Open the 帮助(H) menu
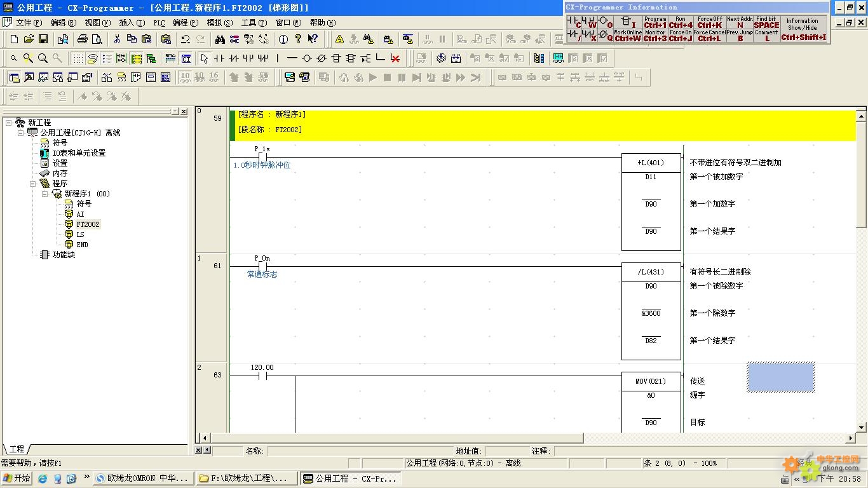The image size is (868, 488). click(x=323, y=23)
